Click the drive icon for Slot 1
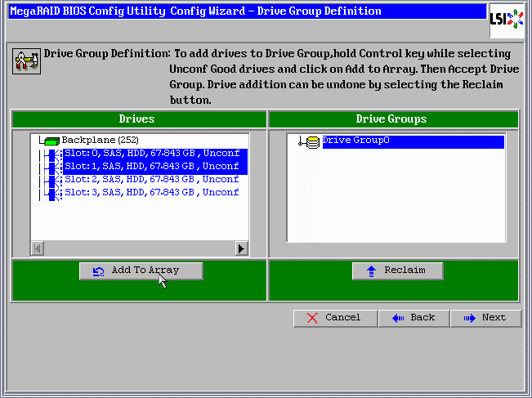The width and height of the screenshot is (532, 398). [x=53, y=167]
